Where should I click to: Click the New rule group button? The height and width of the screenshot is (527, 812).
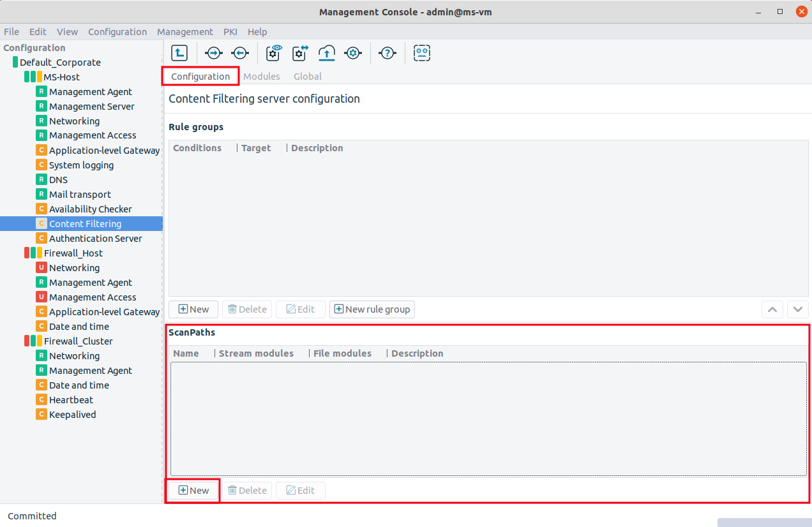coord(372,309)
